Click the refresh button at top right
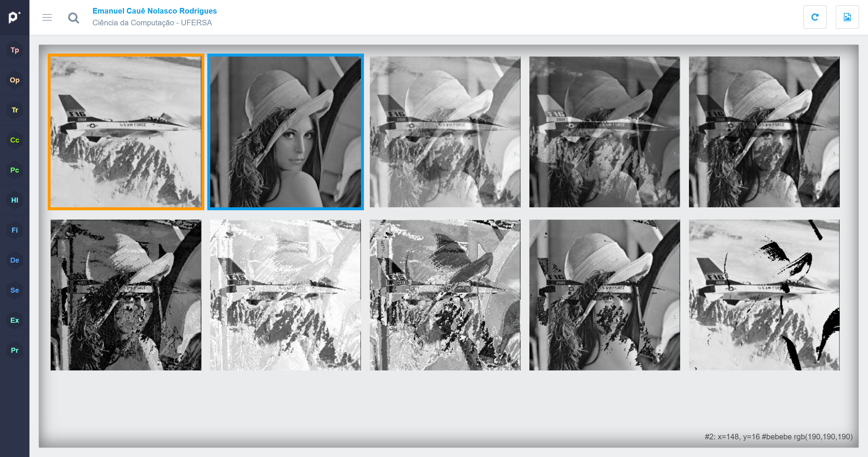This screenshot has width=868, height=457. pos(815,17)
